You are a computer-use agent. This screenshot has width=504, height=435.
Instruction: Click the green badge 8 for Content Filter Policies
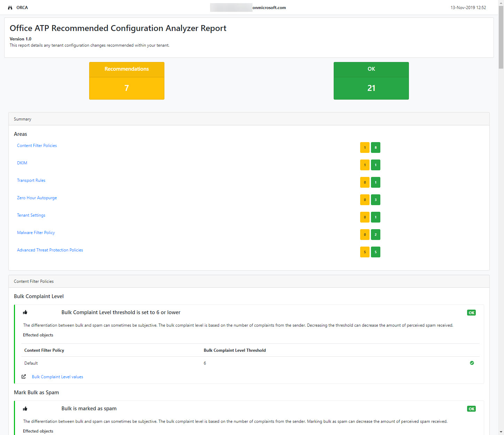[375, 147]
